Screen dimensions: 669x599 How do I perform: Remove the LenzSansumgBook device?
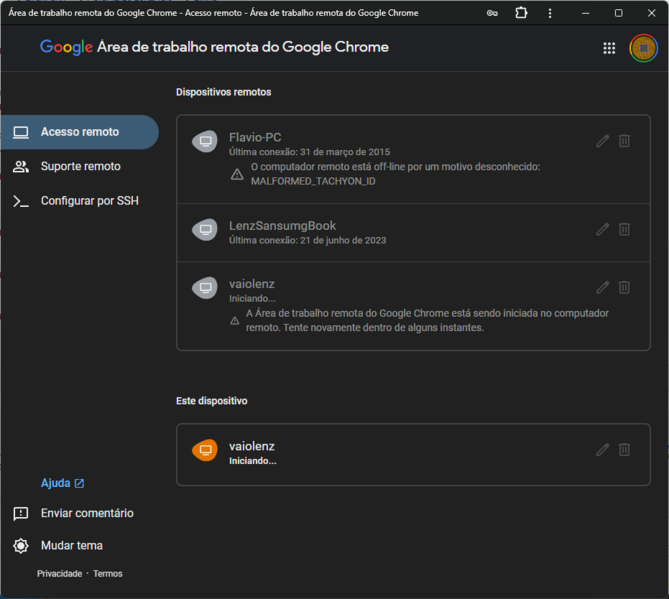pyautogui.click(x=624, y=229)
